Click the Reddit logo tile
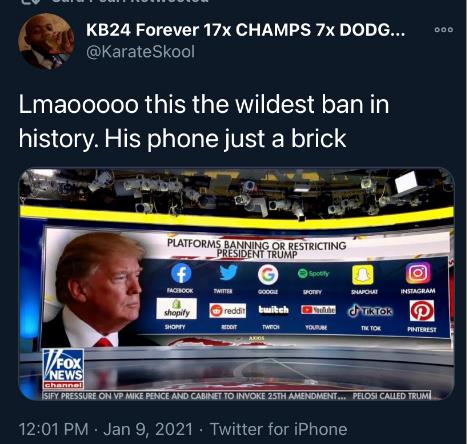The height and width of the screenshot is (444, 467). pyautogui.click(x=228, y=311)
